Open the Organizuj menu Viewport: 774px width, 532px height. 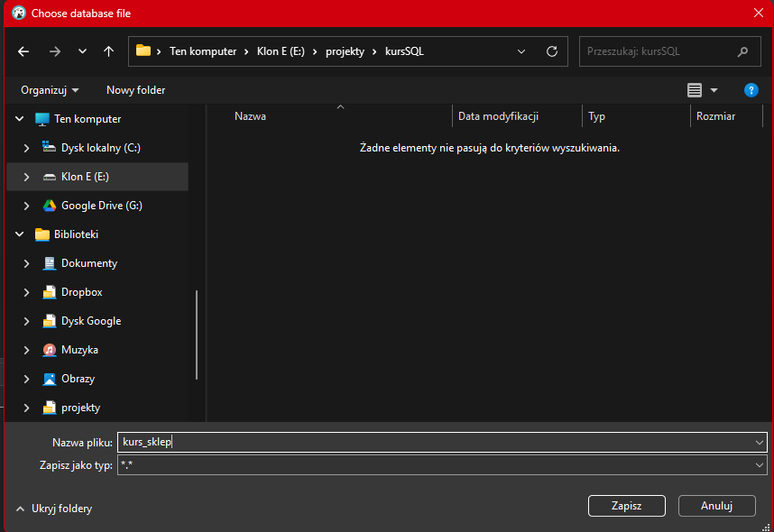point(50,90)
